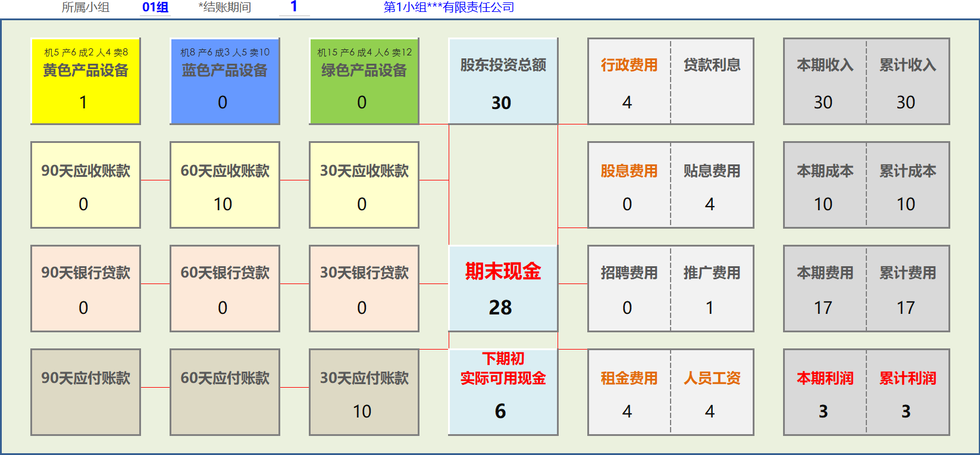Select the blue product equipment box (蓝色产品设备)
Image resolution: width=980 pixels, height=455 pixels.
pyautogui.click(x=224, y=82)
